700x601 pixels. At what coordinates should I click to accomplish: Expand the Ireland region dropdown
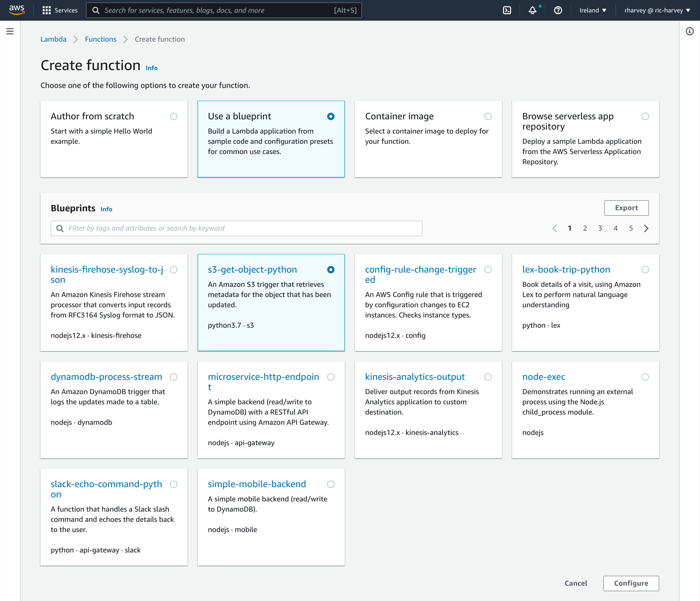(593, 10)
